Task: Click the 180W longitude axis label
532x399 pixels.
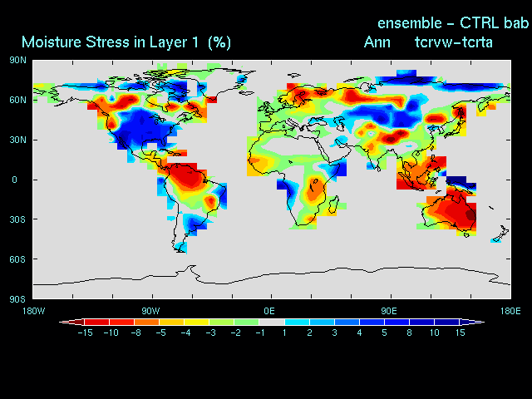Action: pos(33,311)
